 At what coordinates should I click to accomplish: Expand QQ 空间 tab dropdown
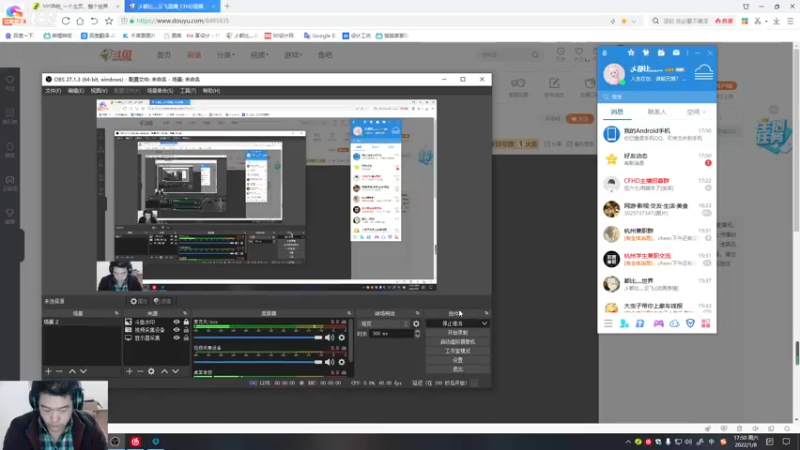click(x=704, y=112)
